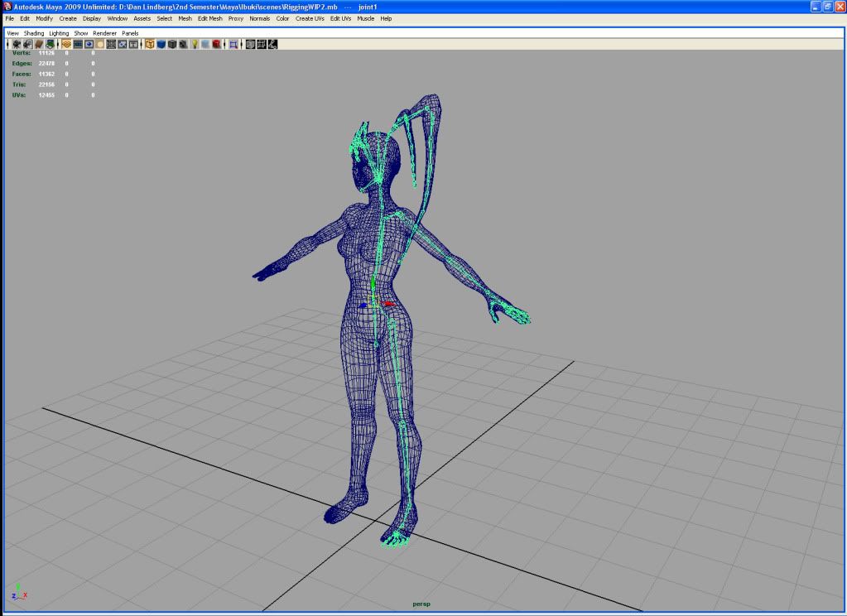This screenshot has height=616, width=847.
Task: Open the Modify menu
Action: [44, 18]
